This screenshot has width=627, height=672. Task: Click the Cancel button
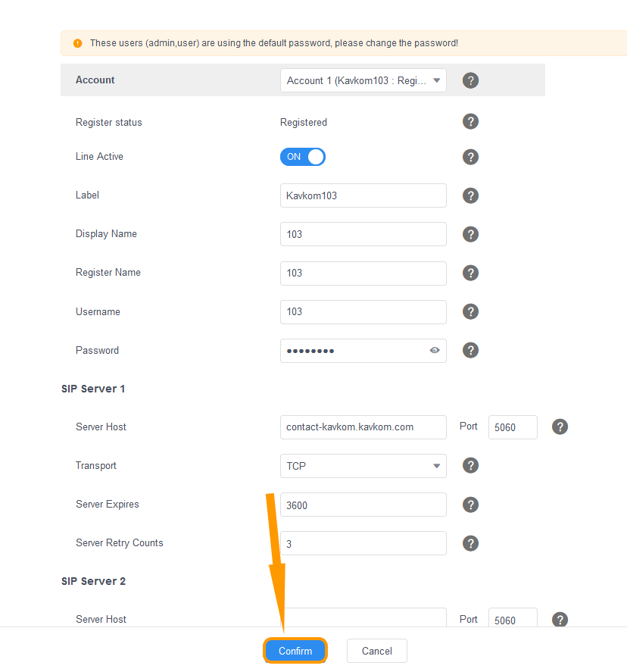pos(376,651)
